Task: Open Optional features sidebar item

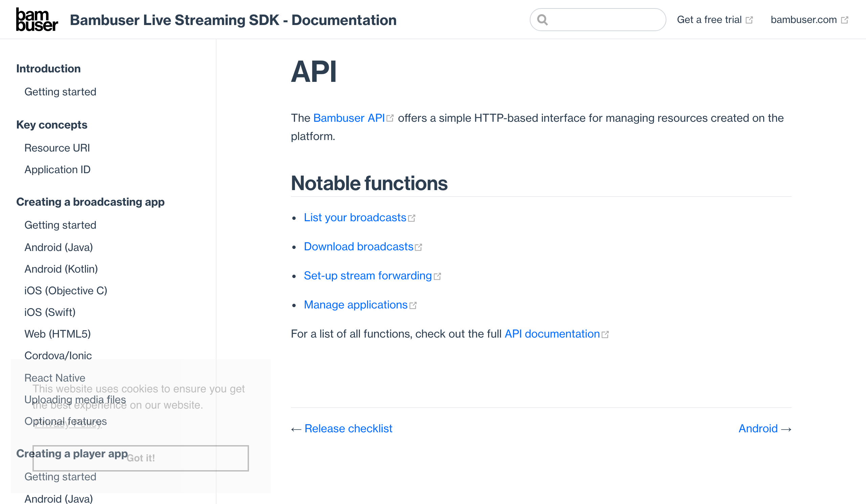Action: 65,421
